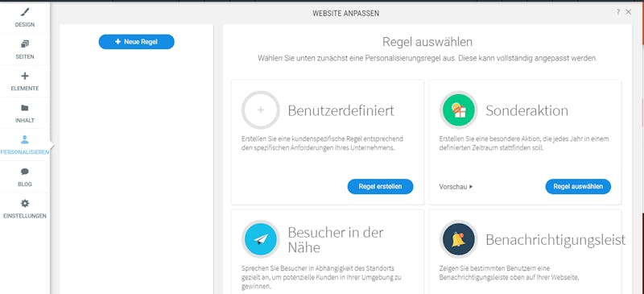Click the description 'Zeigen Sie bestimmten Benutzern'
The image size is (644, 294).
tap(510, 272)
